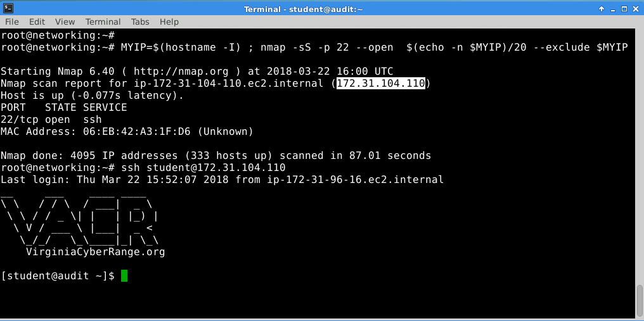The height and width of the screenshot is (321, 644).
Task: Click the terminal window menu icon
Action: pos(8,9)
